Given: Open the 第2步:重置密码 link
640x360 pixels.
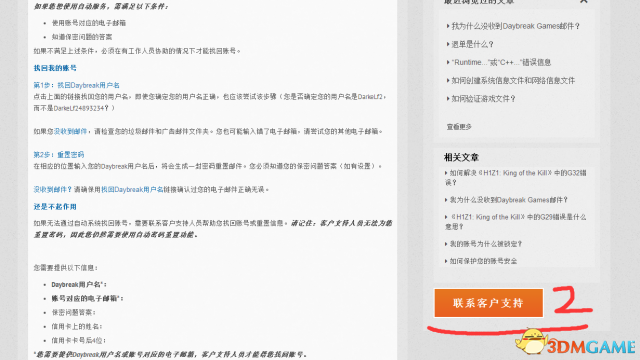Looking at the screenshot, I should tap(59, 155).
